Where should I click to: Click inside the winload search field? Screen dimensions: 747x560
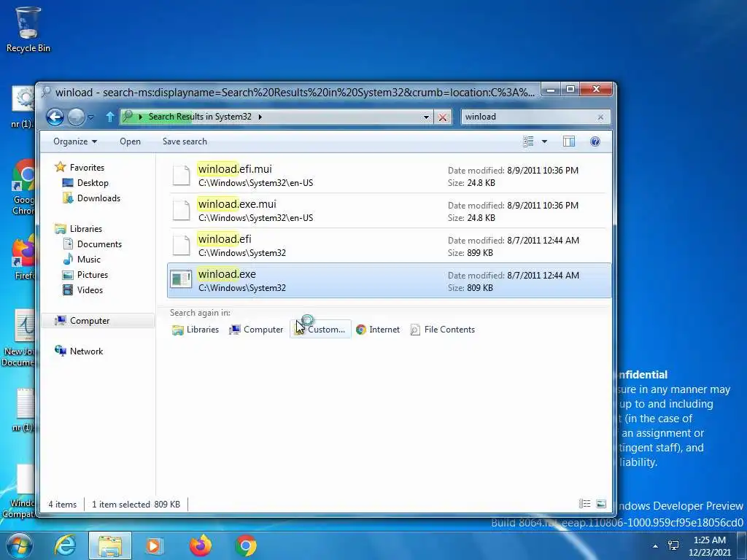pos(529,117)
